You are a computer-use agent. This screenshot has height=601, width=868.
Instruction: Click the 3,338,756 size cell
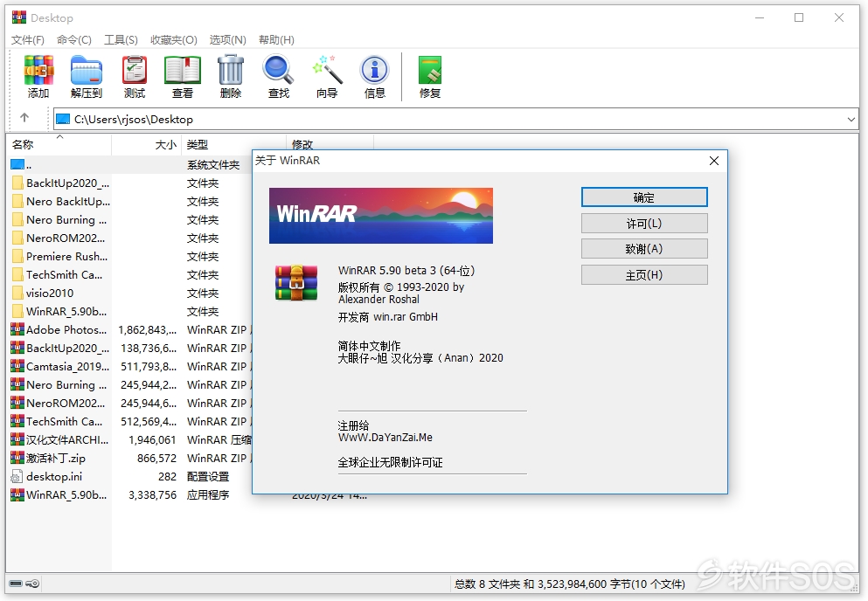(153, 494)
